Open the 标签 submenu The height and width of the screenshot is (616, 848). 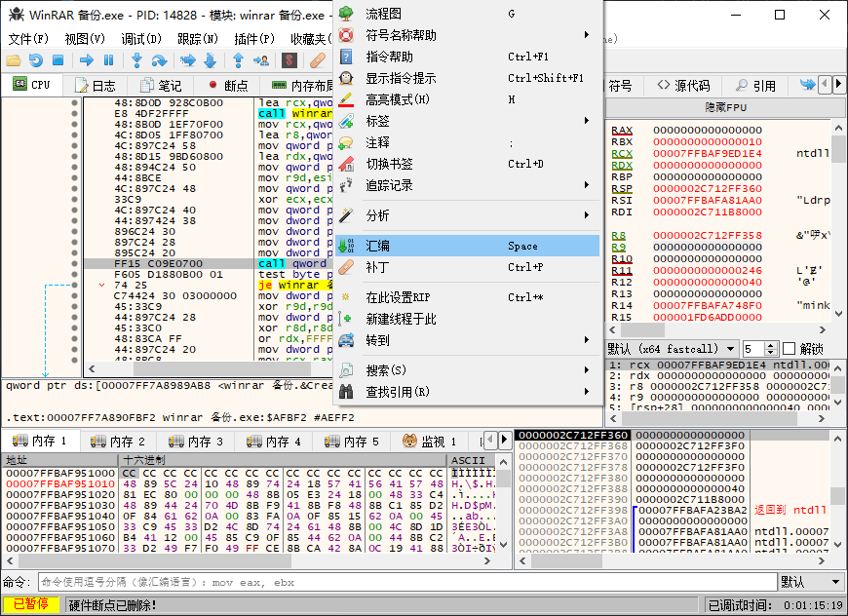pos(468,121)
